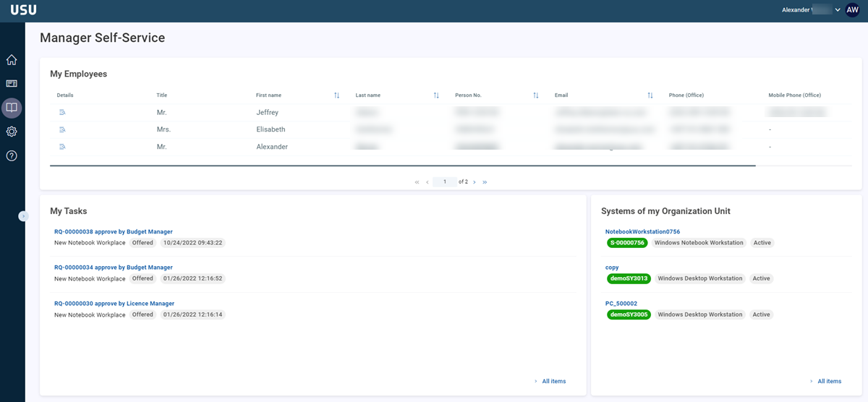
Task: Select the open book catalog sidebar icon
Action: tap(12, 108)
